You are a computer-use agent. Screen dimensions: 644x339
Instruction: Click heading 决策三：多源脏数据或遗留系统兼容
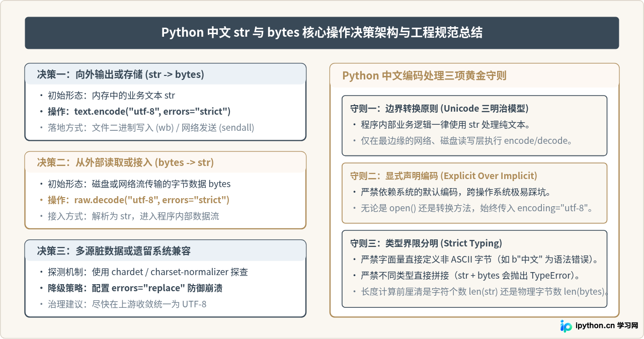tap(114, 250)
